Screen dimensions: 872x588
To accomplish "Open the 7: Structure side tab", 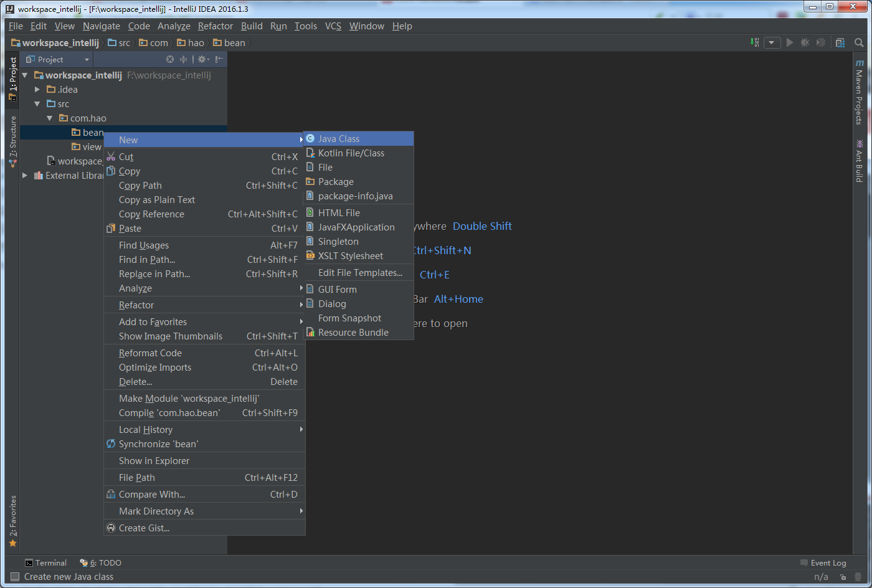I will point(12,141).
